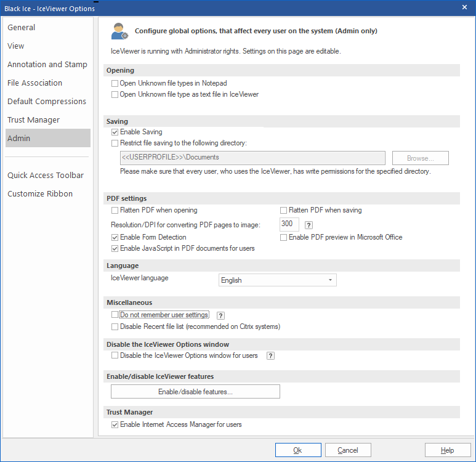Open Default Compressions page
The image size is (476, 462).
click(48, 102)
